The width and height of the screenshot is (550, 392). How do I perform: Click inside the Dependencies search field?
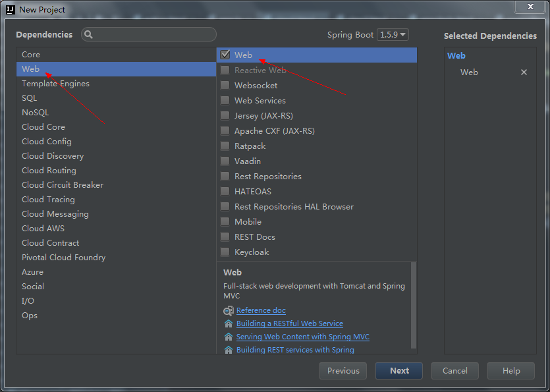tap(148, 34)
